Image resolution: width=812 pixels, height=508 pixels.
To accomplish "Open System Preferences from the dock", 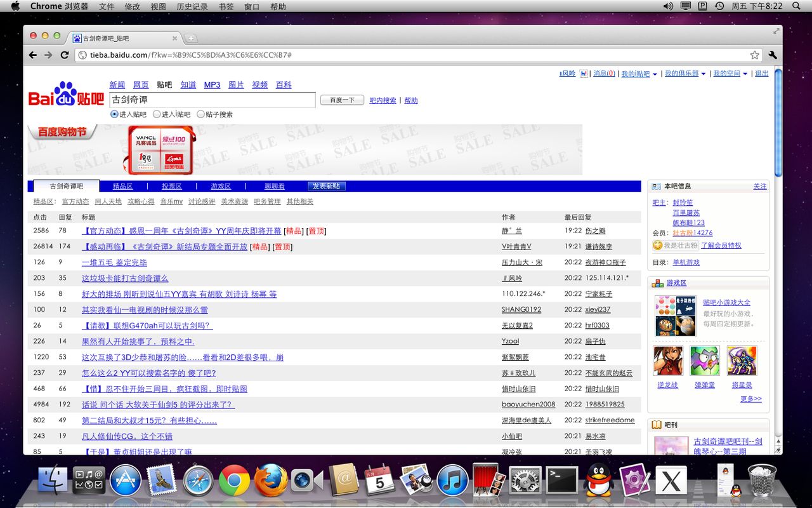I will point(525,480).
